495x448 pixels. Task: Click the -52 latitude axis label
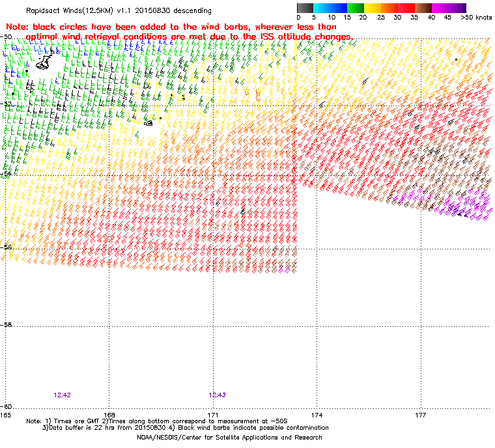click(7, 104)
